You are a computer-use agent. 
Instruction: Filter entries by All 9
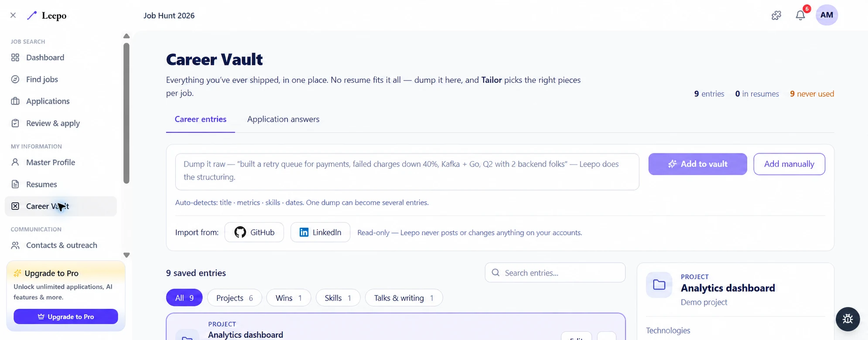click(185, 298)
